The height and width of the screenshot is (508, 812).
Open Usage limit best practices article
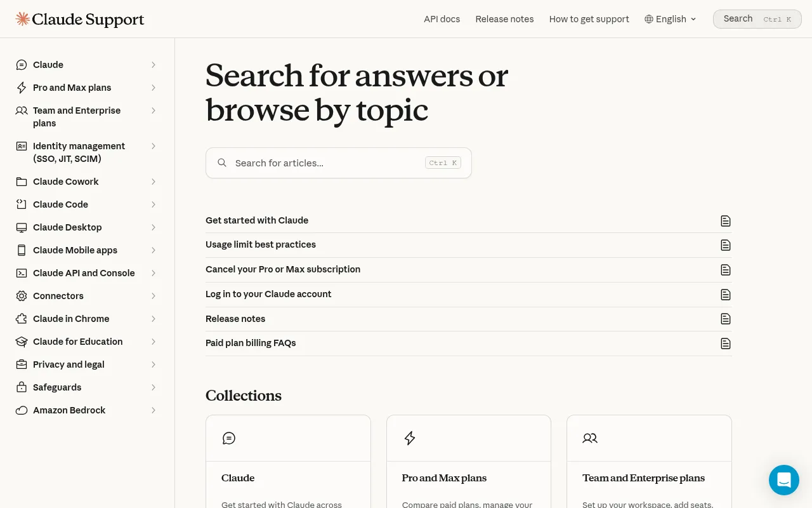tap(469, 244)
